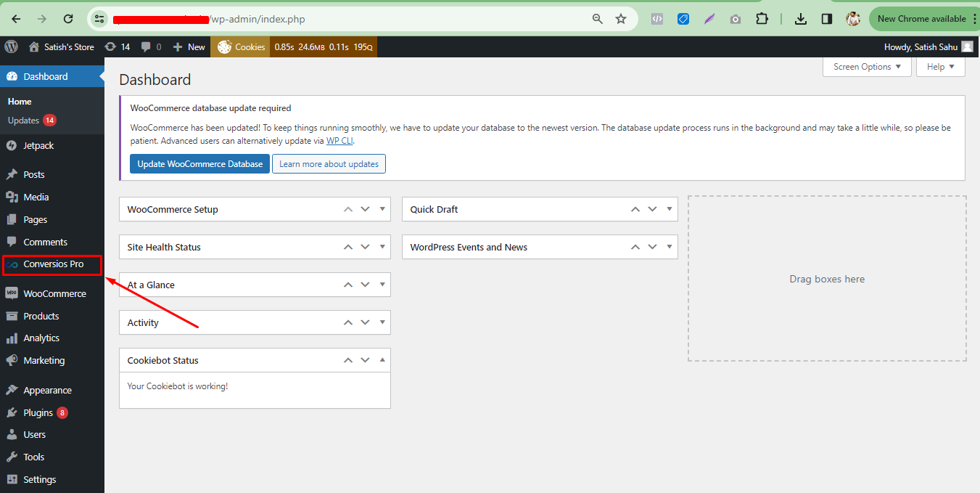Open the purple feather extension icon
980x493 pixels.
click(x=709, y=19)
